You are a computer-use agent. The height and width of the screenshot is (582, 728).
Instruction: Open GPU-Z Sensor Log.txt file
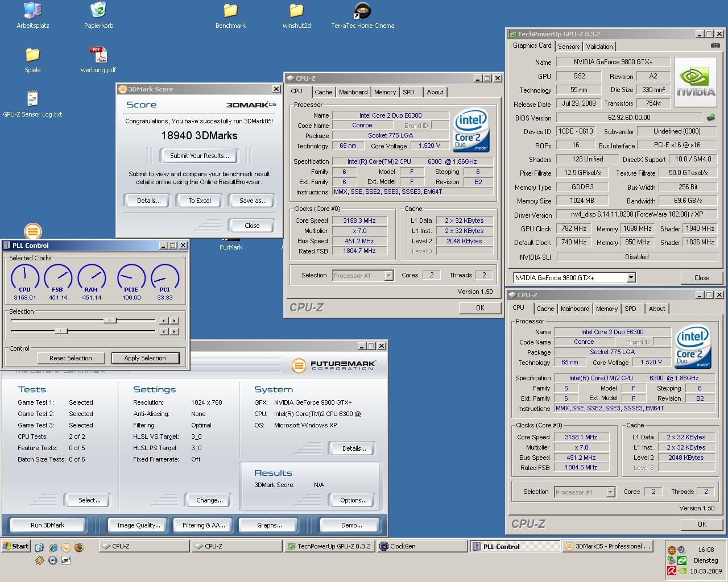pyautogui.click(x=32, y=104)
